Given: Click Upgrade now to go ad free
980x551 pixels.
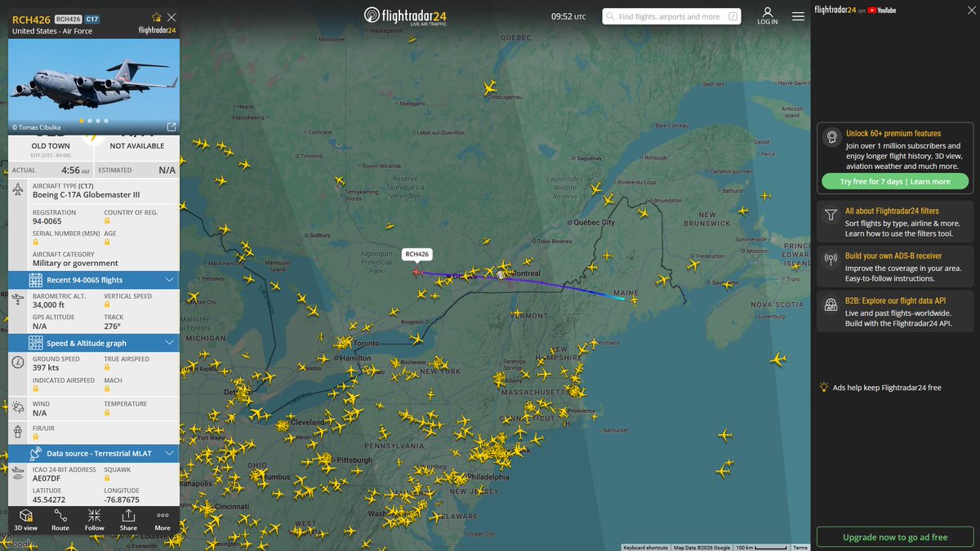Looking at the screenshot, I should click(895, 537).
